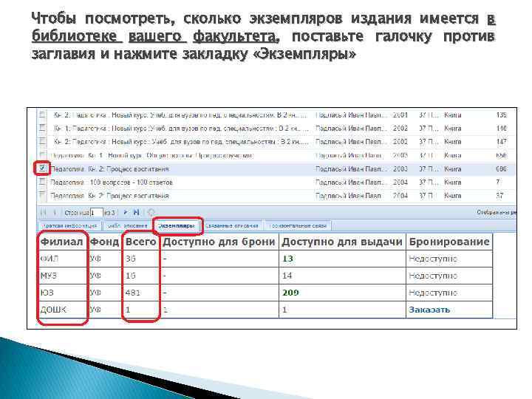Click the 'Филиал' column header
The width and height of the screenshot is (532, 399).
61,242
